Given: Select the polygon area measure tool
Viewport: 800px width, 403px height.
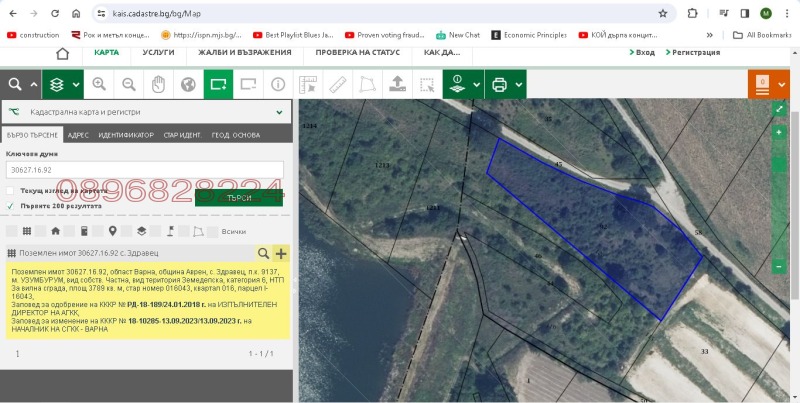Looking at the screenshot, I should coord(368,84).
